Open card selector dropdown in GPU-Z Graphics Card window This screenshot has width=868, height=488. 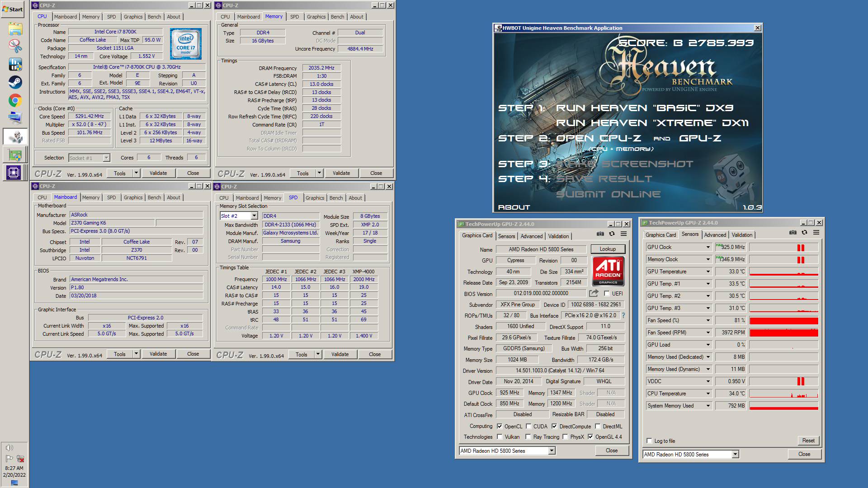coord(552,451)
